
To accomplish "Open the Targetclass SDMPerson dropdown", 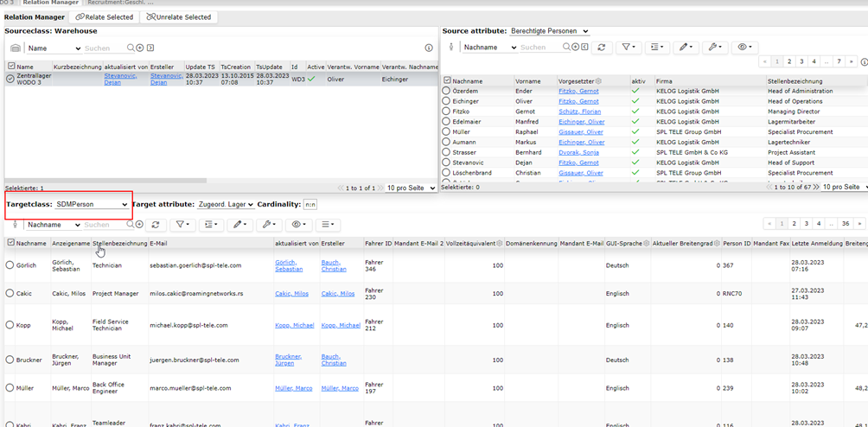I will point(92,204).
